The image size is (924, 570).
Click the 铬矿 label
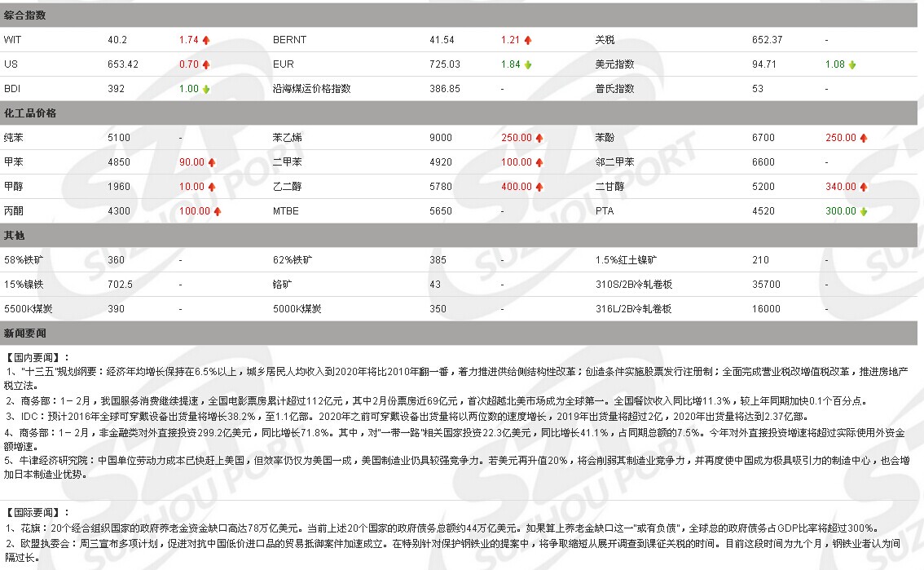pyautogui.click(x=282, y=284)
